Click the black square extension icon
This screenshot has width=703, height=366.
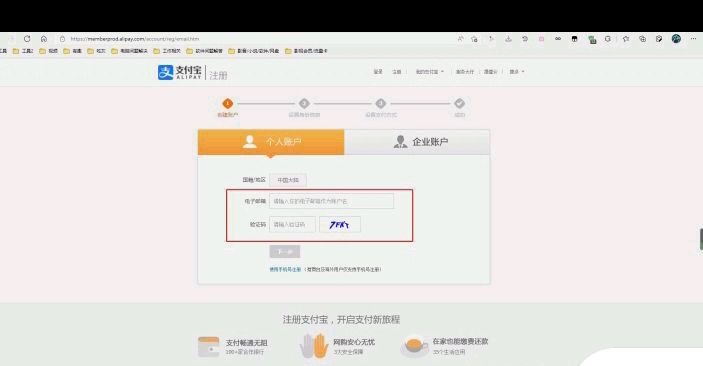574,39
